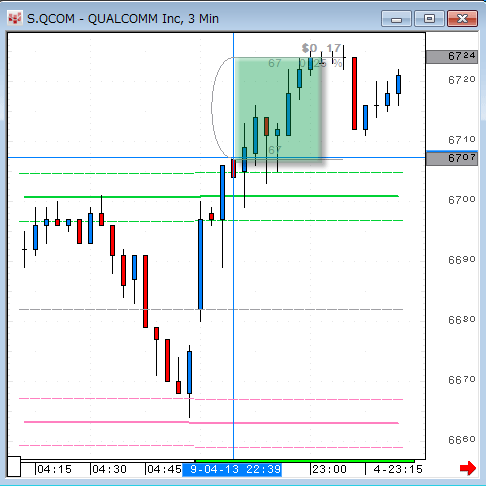The height and width of the screenshot is (486, 486).
Task: Click the 6680 price scale label
Action: point(461,320)
